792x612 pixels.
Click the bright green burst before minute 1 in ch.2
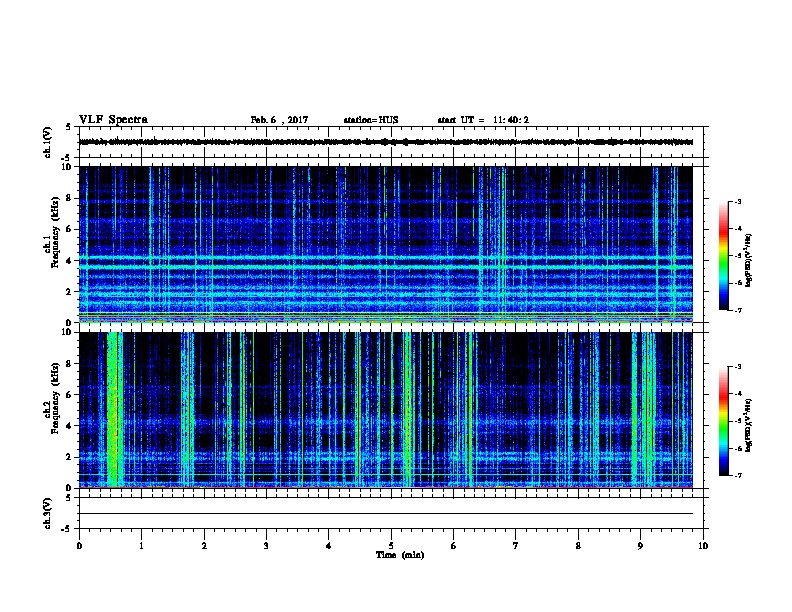pos(115,409)
